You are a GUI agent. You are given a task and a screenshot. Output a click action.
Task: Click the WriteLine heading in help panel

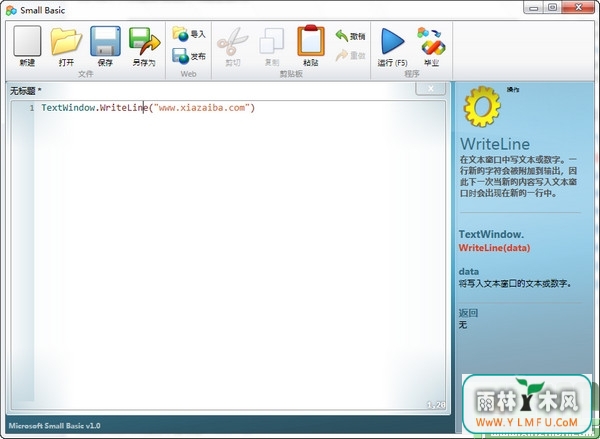click(x=495, y=144)
